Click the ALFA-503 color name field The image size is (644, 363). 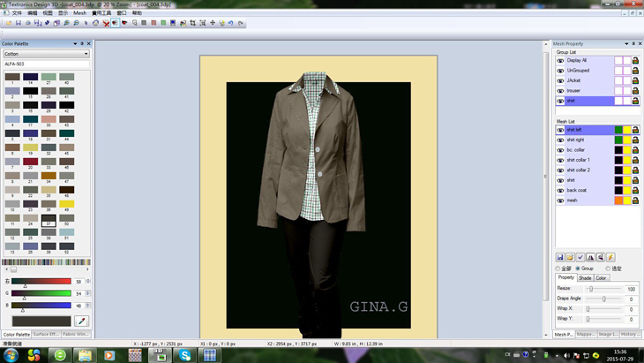(47, 64)
